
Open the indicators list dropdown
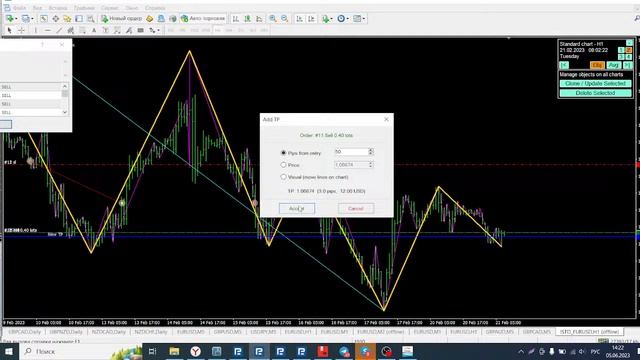click(x=327, y=18)
